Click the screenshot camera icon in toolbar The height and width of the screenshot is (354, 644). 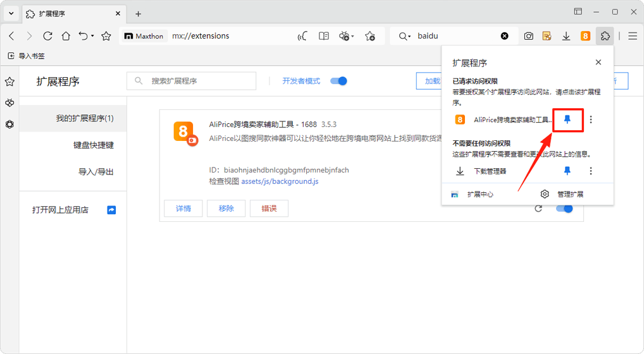(528, 36)
